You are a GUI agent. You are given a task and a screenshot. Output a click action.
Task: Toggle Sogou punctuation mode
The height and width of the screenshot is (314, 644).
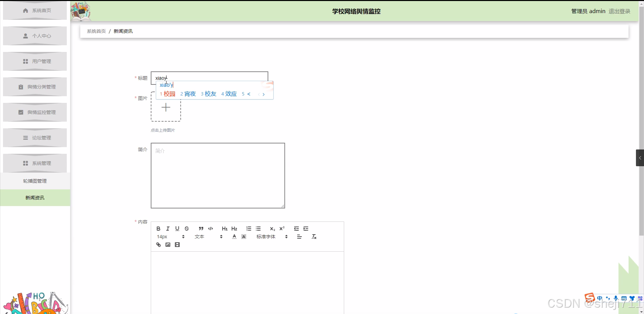click(608, 298)
